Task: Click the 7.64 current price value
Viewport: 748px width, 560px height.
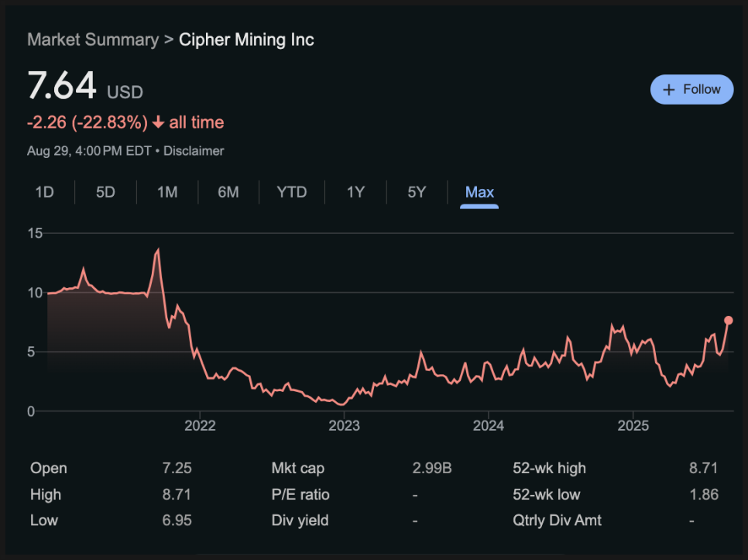Action: [62, 86]
